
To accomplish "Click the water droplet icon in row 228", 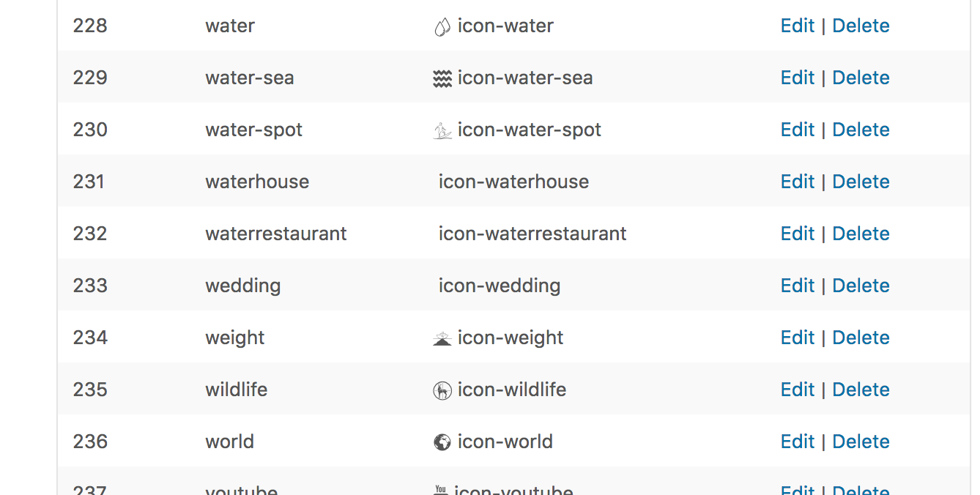I will [x=442, y=27].
